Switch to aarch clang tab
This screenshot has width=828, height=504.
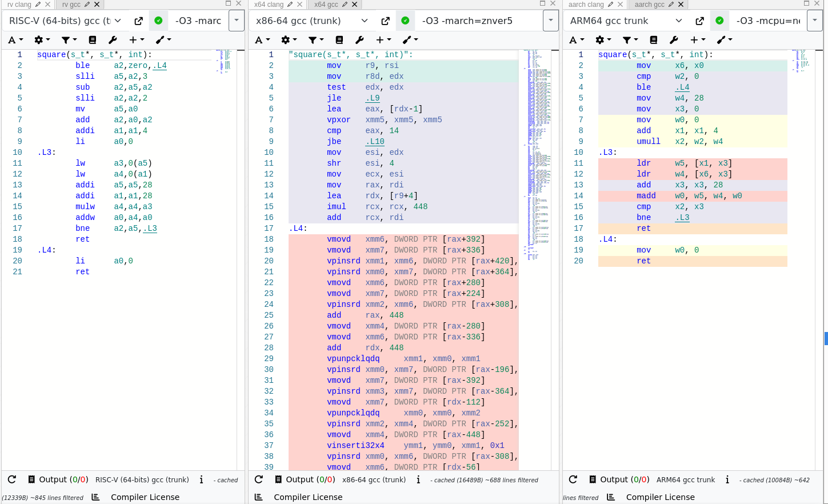point(586,4)
